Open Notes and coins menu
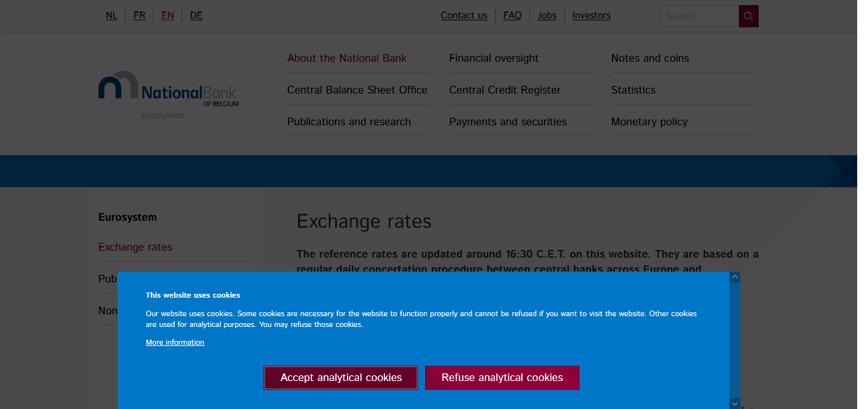The height and width of the screenshot is (409, 868). pyautogui.click(x=650, y=58)
